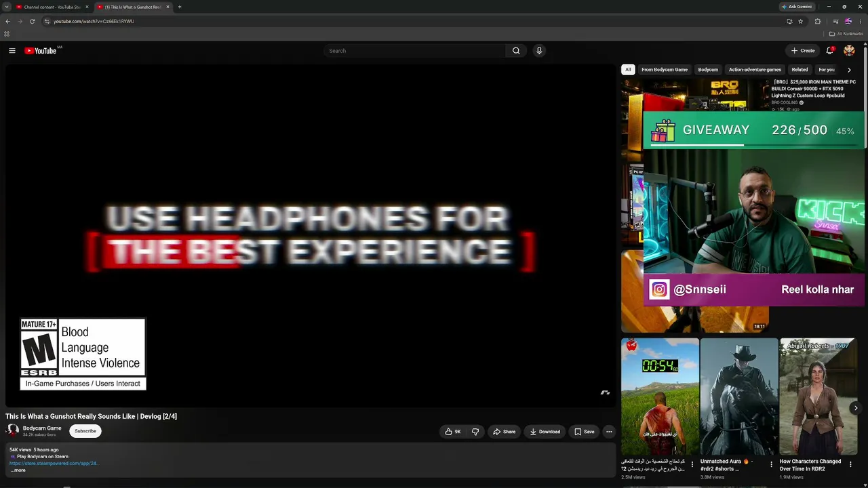Filter by For you chip
Viewport: 868px width, 488px height.
click(x=827, y=70)
